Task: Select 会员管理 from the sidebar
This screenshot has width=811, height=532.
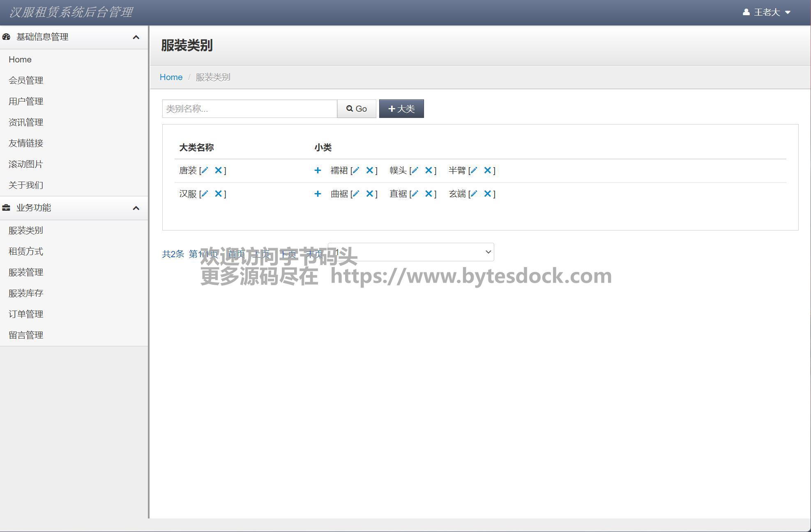Action: pos(26,81)
